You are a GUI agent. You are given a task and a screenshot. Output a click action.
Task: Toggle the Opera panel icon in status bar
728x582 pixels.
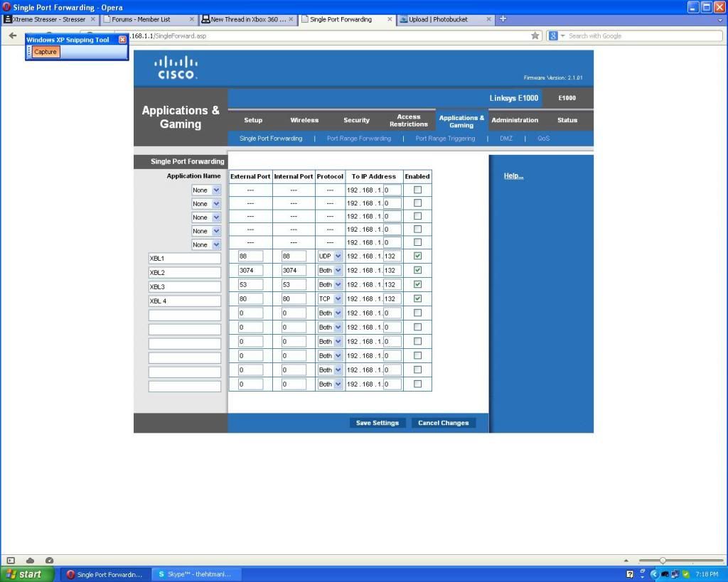(x=11, y=560)
